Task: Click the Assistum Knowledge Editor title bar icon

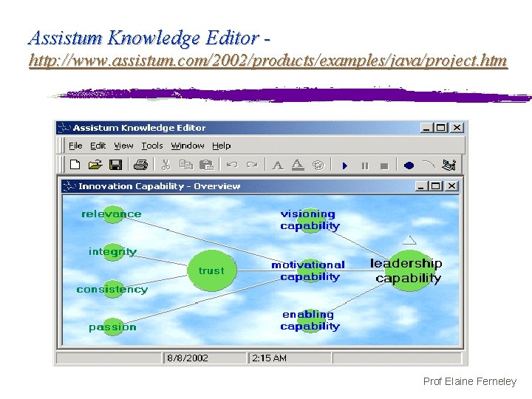Action: coord(64,128)
